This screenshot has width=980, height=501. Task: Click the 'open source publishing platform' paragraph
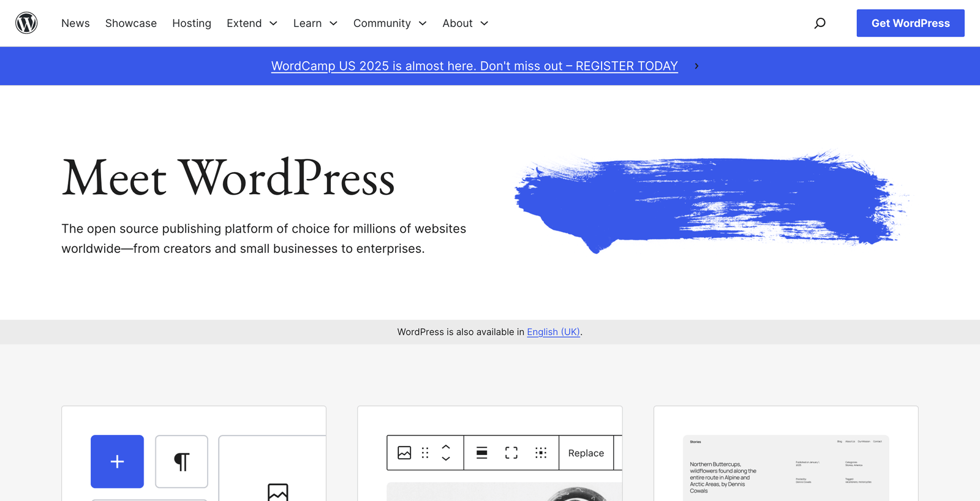(263, 238)
